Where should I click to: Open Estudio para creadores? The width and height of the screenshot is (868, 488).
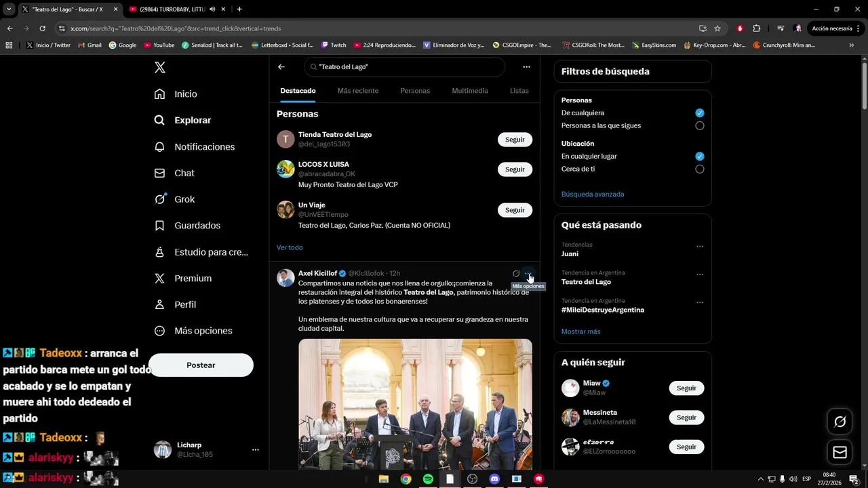tap(201, 252)
